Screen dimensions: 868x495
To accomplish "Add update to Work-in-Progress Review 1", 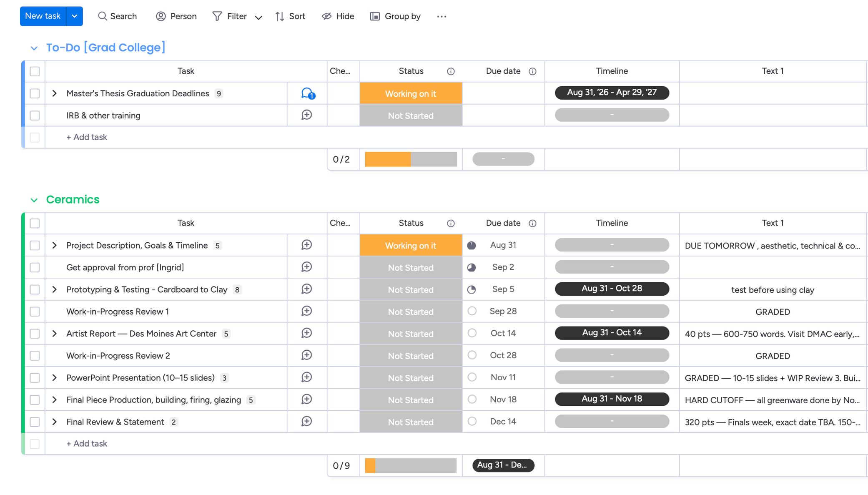I will coord(307,312).
